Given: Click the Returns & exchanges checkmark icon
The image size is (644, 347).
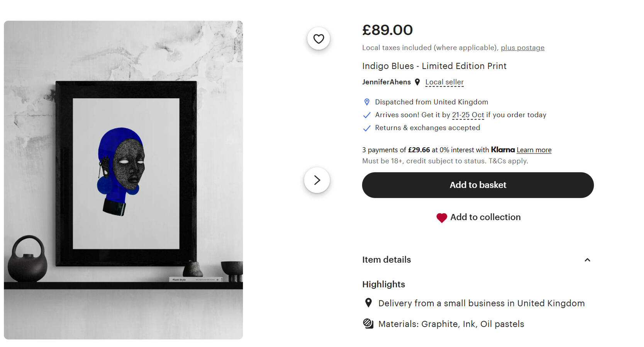Looking at the screenshot, I should pos(367,128).
